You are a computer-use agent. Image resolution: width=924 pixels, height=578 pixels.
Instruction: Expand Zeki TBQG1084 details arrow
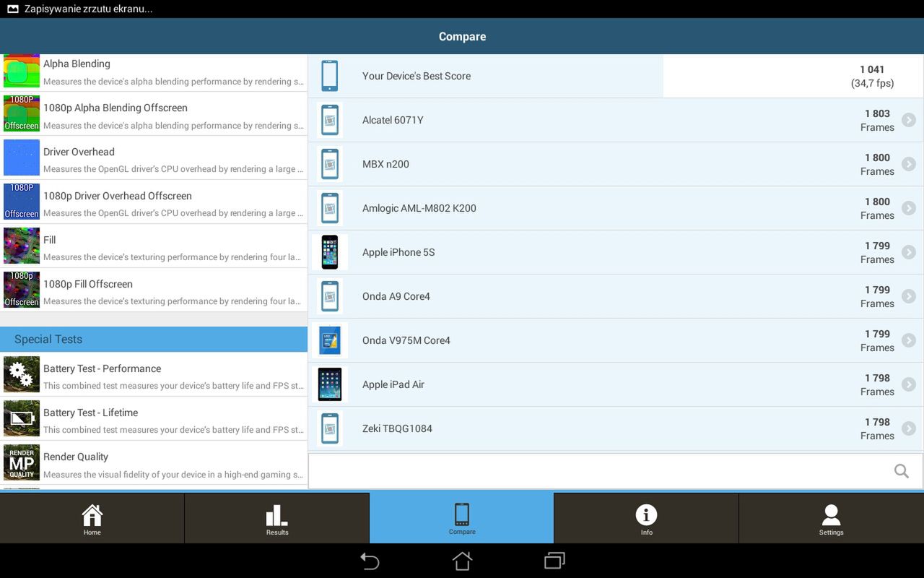point(909,428)
